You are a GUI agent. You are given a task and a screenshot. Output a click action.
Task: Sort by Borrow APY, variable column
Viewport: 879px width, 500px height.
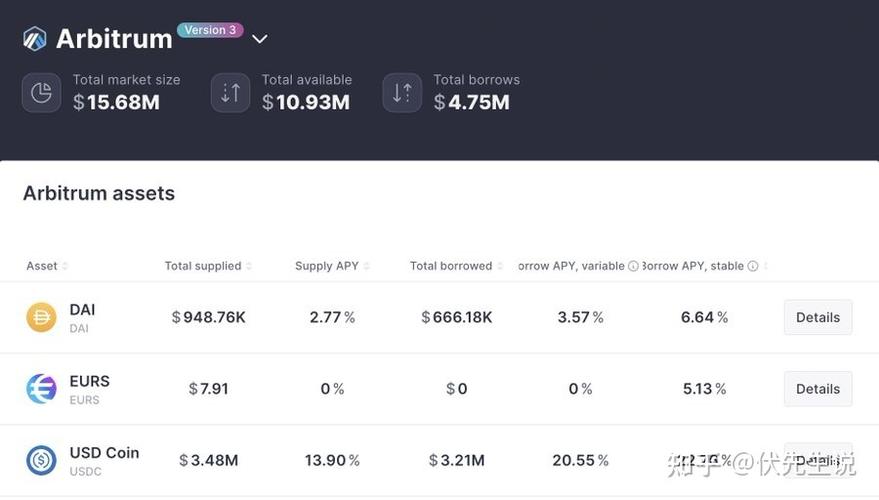[571, 266]
